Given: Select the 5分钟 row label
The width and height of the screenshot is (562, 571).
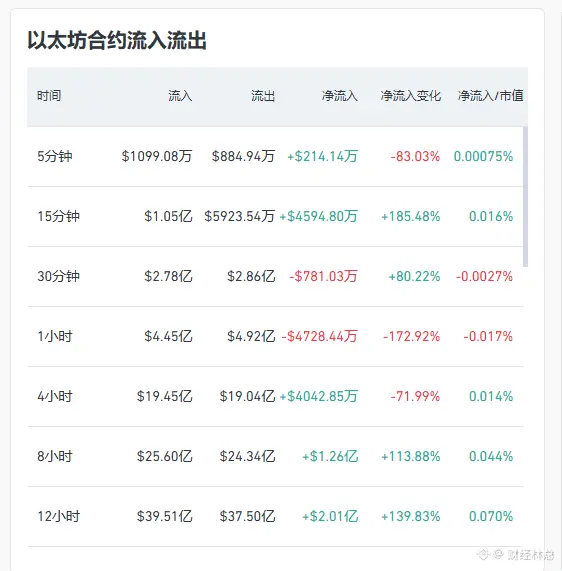Looking at the screenshot, I should tap(55, 156).
